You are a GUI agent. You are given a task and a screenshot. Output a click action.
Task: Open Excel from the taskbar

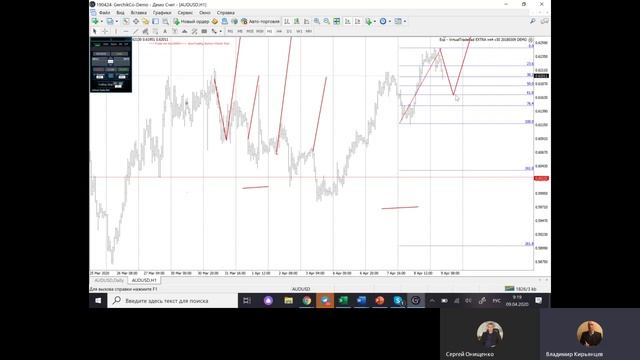pos(343,300)
